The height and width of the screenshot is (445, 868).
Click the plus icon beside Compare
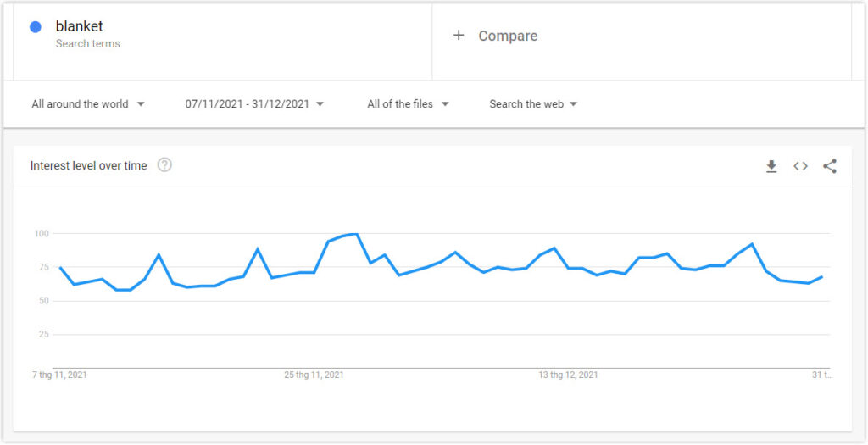459,36
